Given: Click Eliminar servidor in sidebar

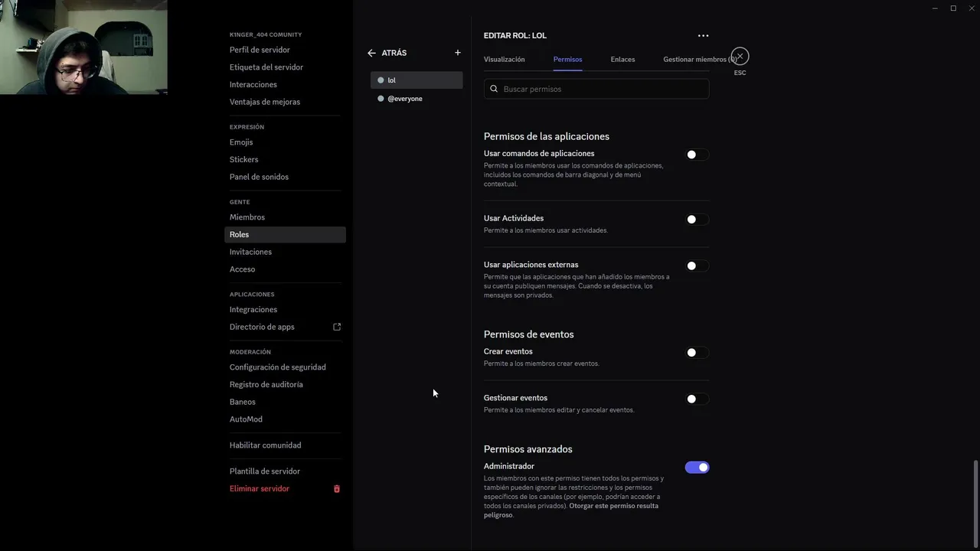Looking at the screenshot, I should click(x=260, y=489).
